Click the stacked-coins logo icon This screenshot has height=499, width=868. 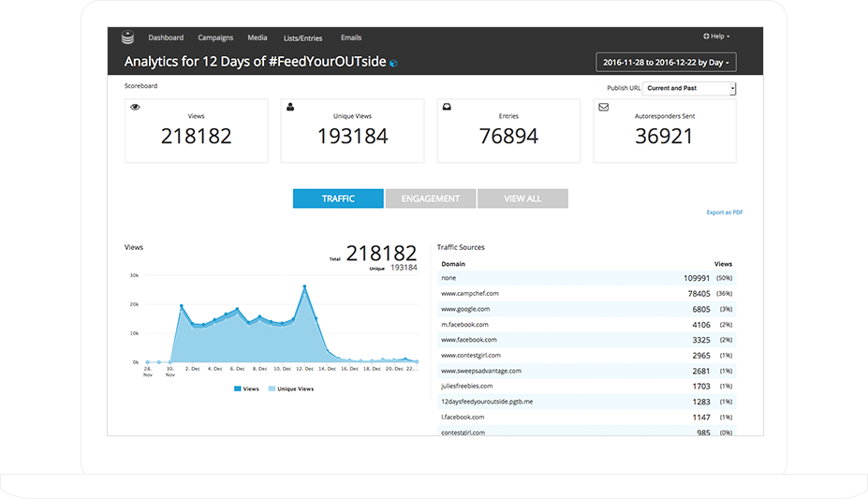click(128, 37)
